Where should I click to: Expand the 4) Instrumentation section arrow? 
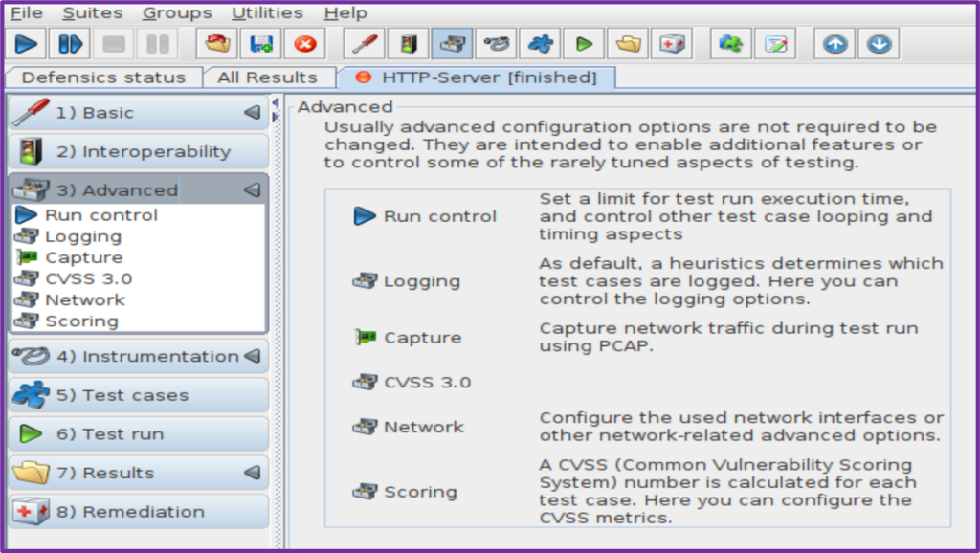253,356
